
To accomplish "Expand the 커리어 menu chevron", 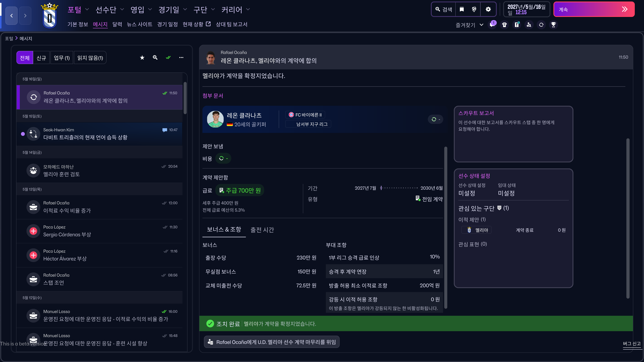I will pyautogui.click(x=248, y=10).
